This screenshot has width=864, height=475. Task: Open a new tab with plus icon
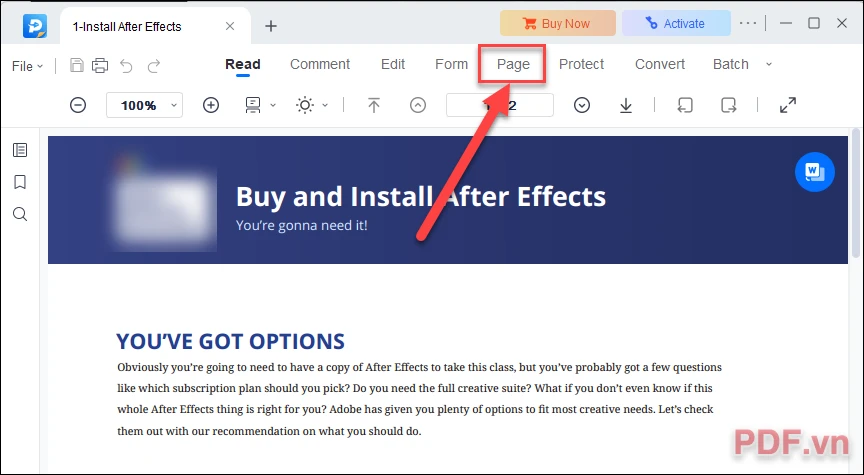(271, 26)
